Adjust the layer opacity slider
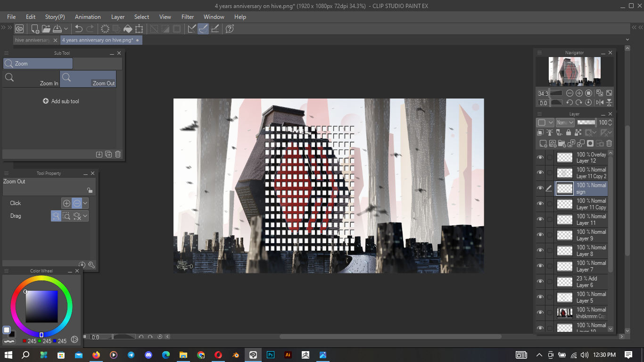Screen dimensions: 644x362 click(x=586, y=122)
